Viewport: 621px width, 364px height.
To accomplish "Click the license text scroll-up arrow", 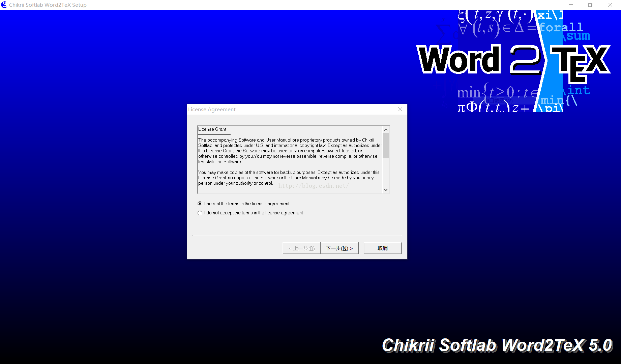I will (x=386, y=130).
